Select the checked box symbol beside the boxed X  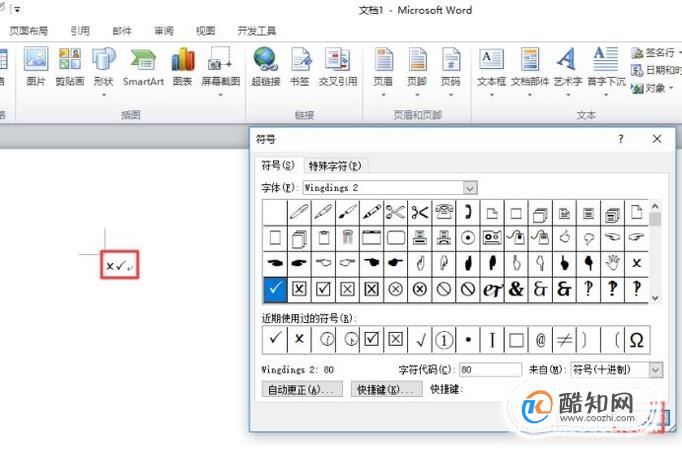click(323, 289)
